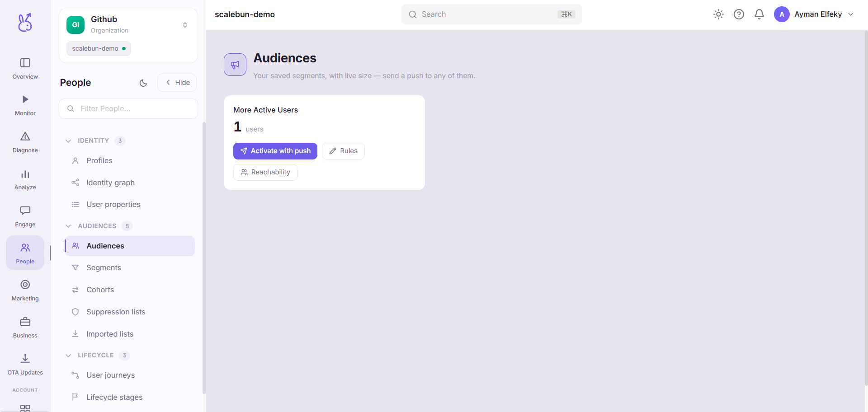Open User journeys
Image resolution: width=868 pixels, height=412 pixels.
pos(130,375)
